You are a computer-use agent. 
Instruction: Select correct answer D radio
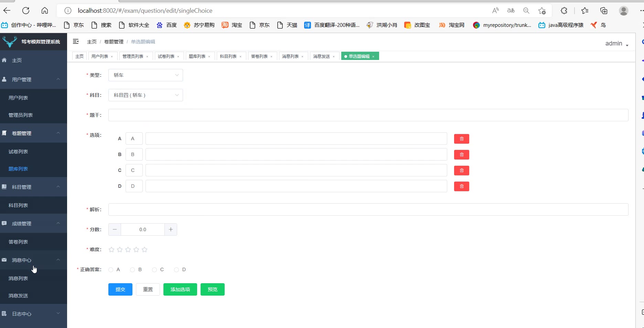coord(176,269)
